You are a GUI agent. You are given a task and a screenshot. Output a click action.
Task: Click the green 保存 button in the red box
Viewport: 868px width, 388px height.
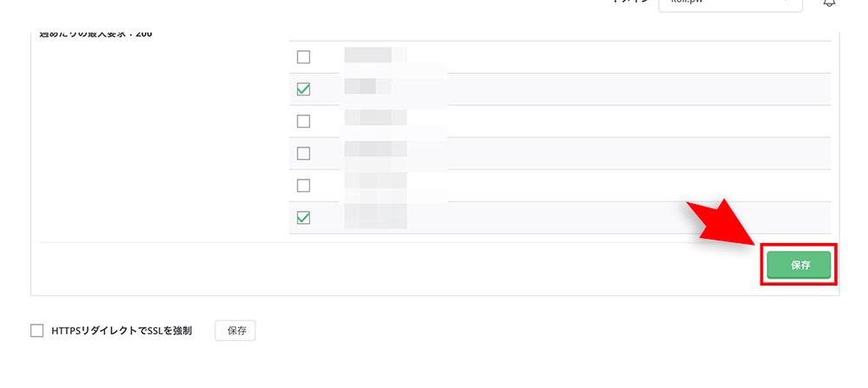pos(799,265)
